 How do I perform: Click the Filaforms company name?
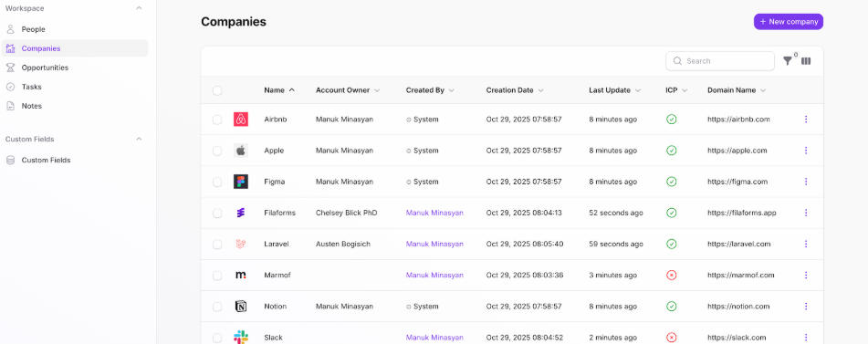pos(279,213)
